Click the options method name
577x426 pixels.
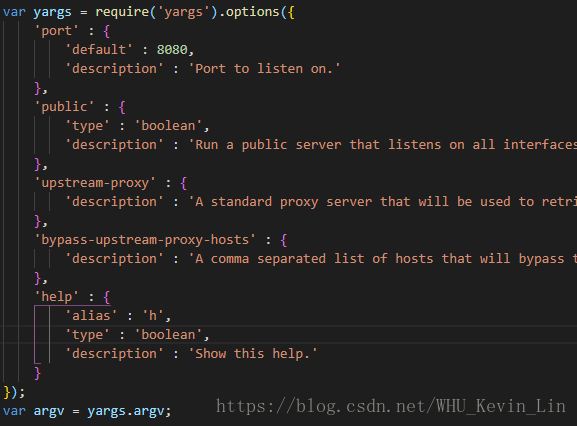click(253, 12)
